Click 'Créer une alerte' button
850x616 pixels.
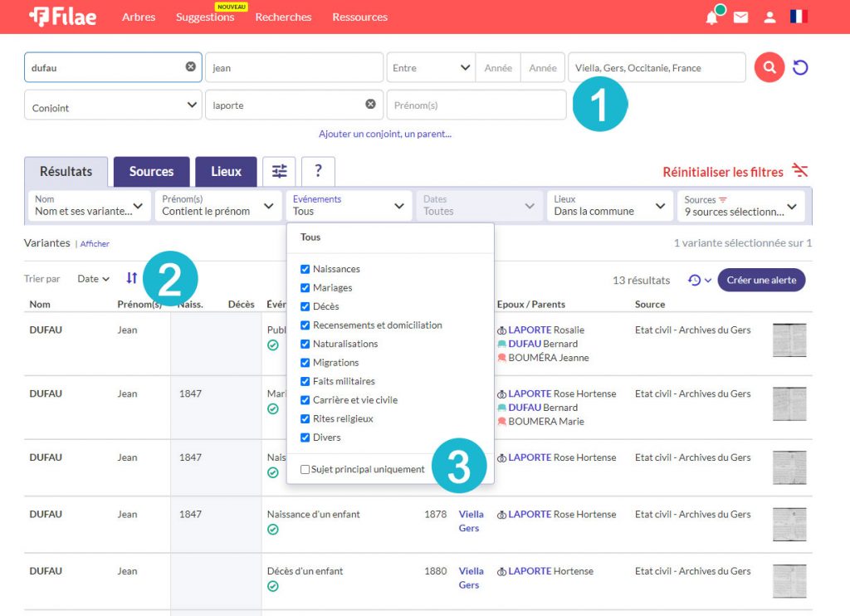(x=760, y=280)
